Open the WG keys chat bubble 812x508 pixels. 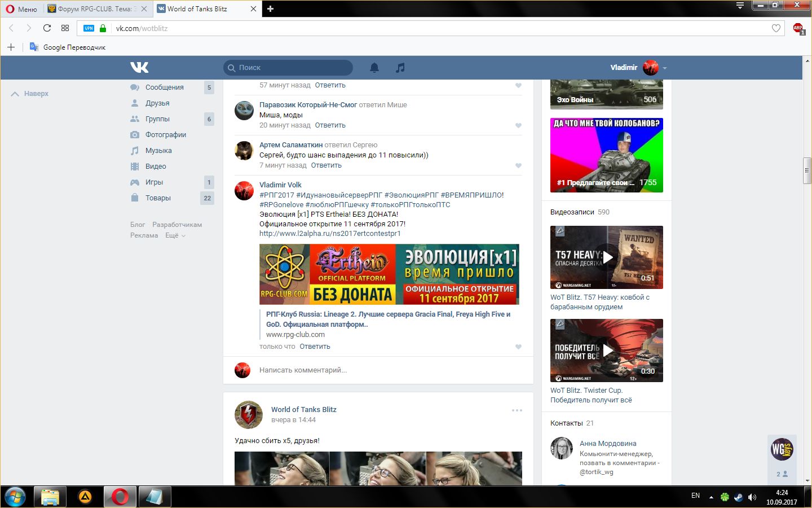[x=782, y=449]
